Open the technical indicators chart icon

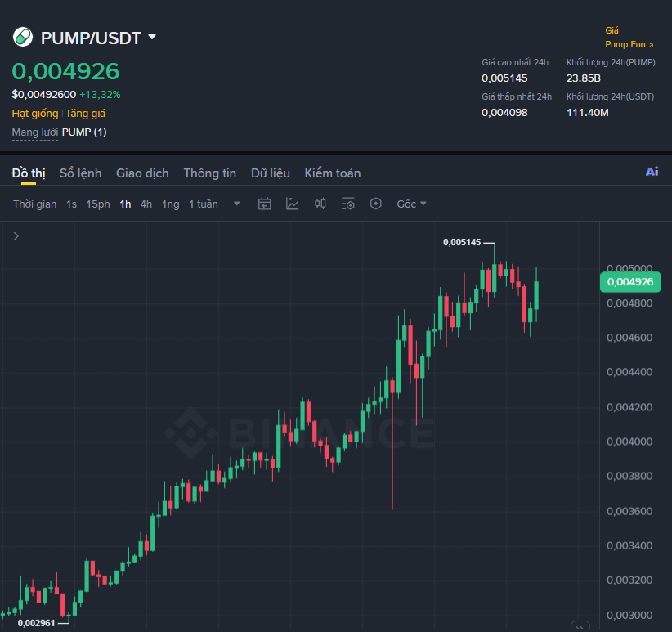pos(293,204)
